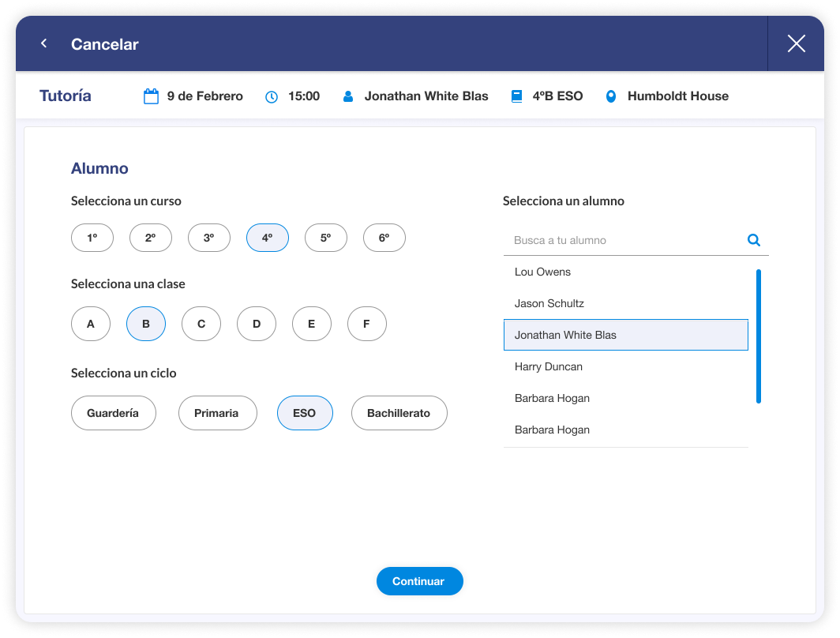This screenshot has width=840, height=638.
Task: Select the Primaria cycle
Action: click(218, 413)
